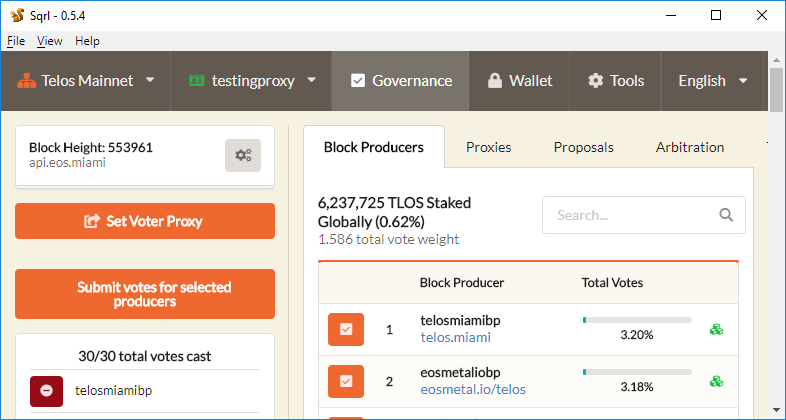Click the search magnifier icon
This screenshot has height=420, width=786.
tap(726, 215)
